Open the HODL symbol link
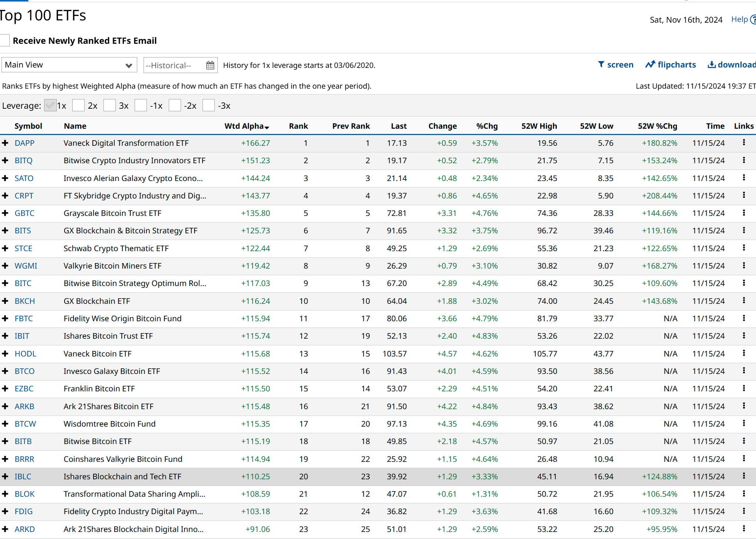This screenshot has width=756, height=539. pyautogui.click(x=25, y=354)
